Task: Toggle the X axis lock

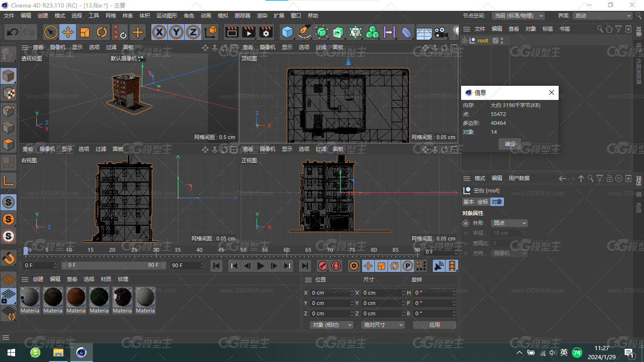Action: point(160,32)
